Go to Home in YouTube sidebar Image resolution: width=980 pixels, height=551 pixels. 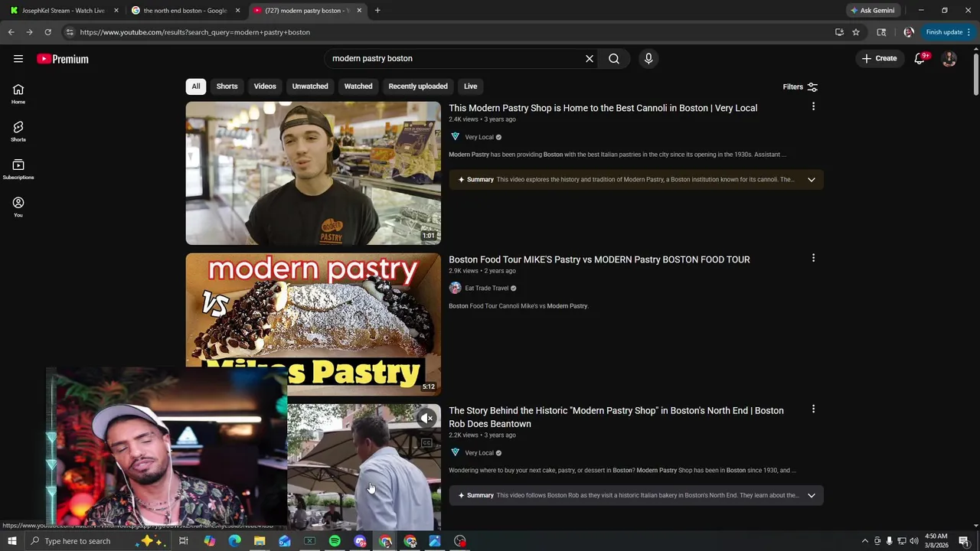18,94
